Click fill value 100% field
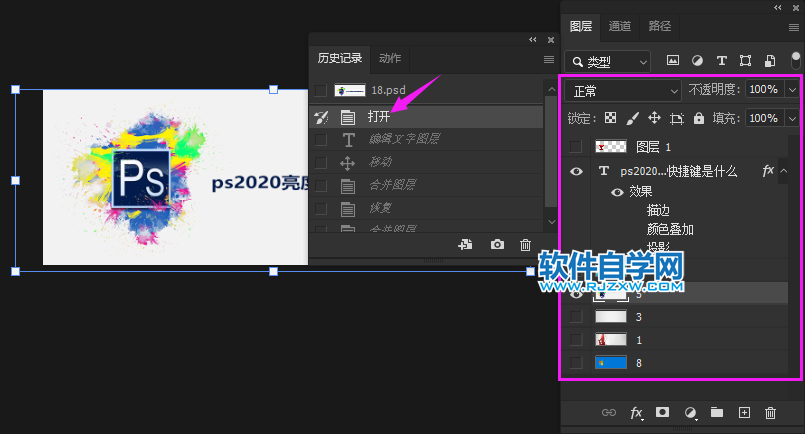The width and height of the screenshot is (805, 434). point(765,119)
